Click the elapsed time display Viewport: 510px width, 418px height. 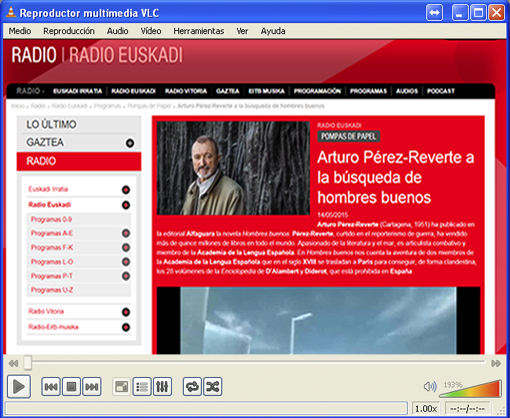click(467, 408)
